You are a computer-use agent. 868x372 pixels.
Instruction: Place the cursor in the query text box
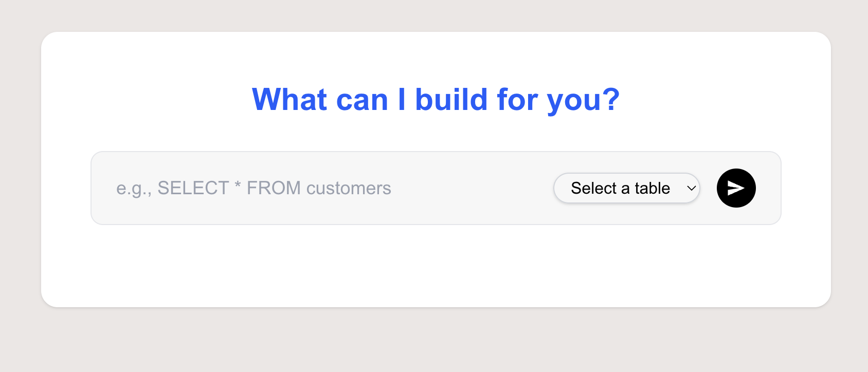pyautogui.click(x=329, y=188)
